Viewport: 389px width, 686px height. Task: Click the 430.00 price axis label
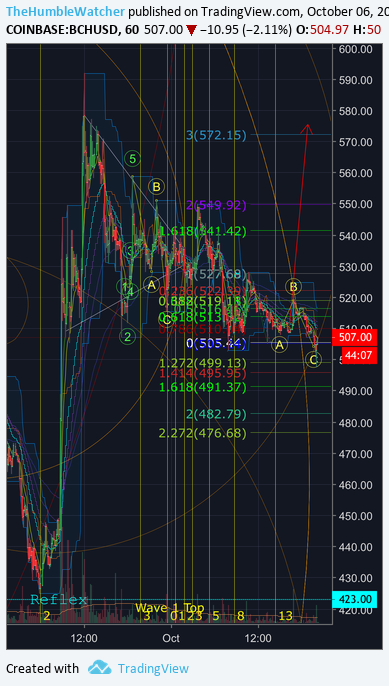pos(356,578)
